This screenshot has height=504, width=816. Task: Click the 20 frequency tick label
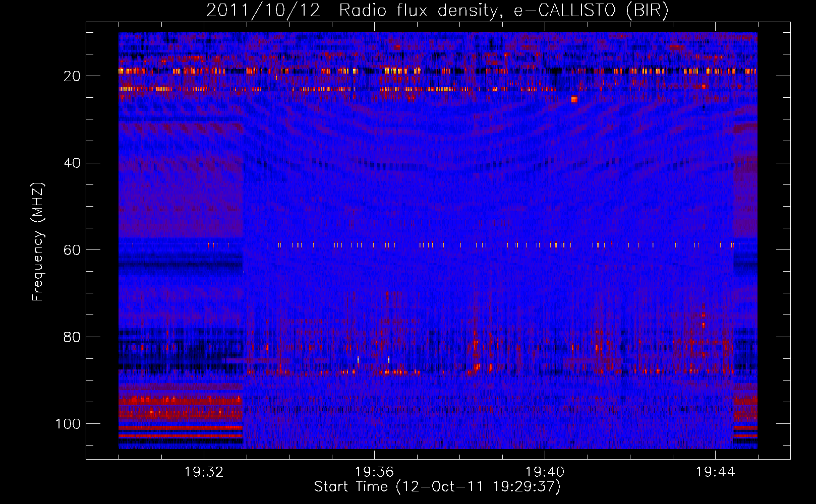(x=72, y=76)
